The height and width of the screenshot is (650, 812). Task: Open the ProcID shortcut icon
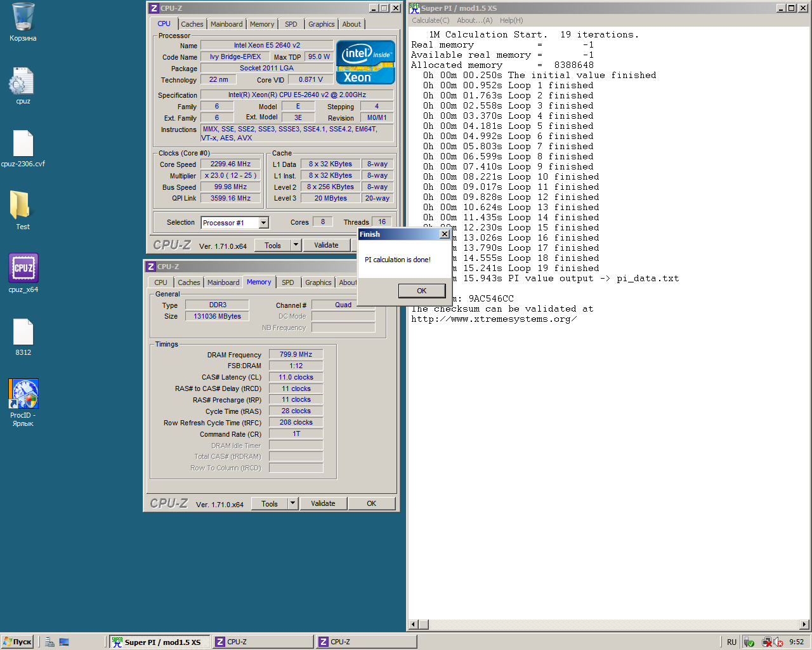click(x=23, y=394)
